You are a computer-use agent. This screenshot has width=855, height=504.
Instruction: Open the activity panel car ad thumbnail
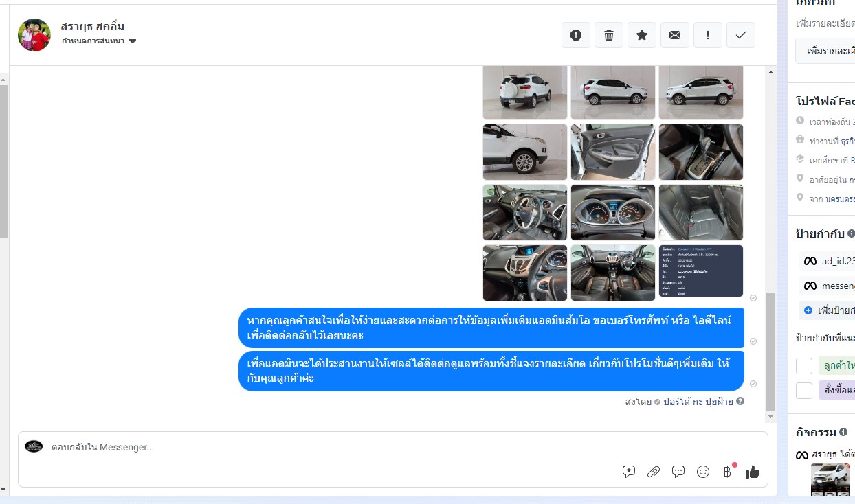pos(830,480)
